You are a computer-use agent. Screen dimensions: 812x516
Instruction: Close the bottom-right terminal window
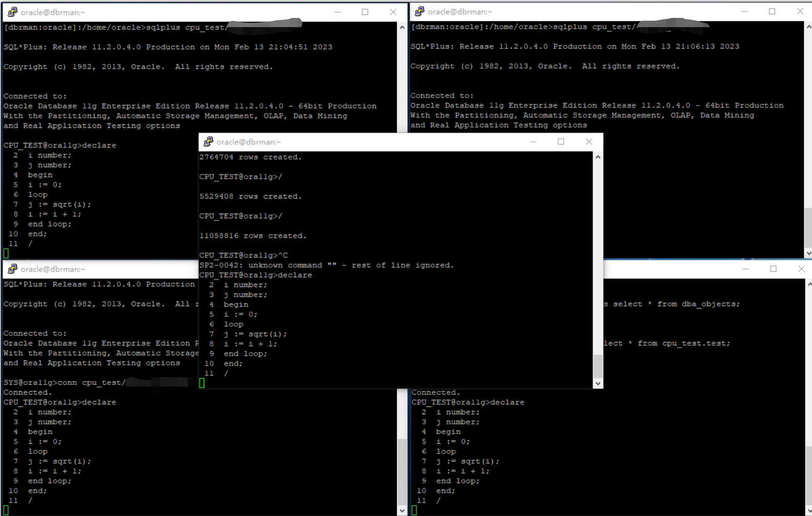801,269
